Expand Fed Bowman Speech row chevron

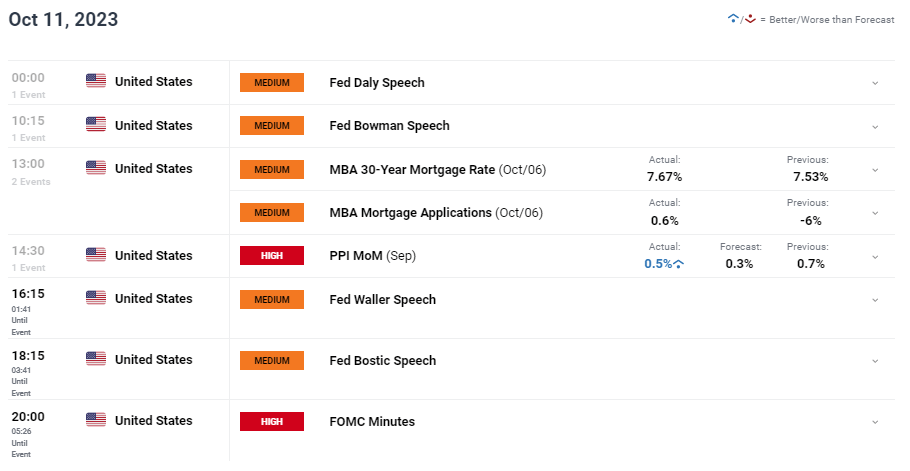875,126
